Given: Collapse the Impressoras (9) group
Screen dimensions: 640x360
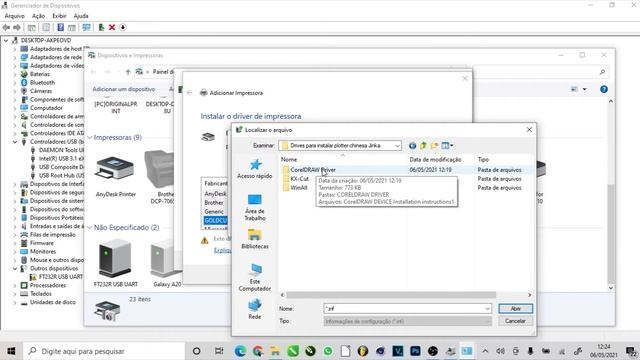Looking at the screenshot, I should [90, 138].
